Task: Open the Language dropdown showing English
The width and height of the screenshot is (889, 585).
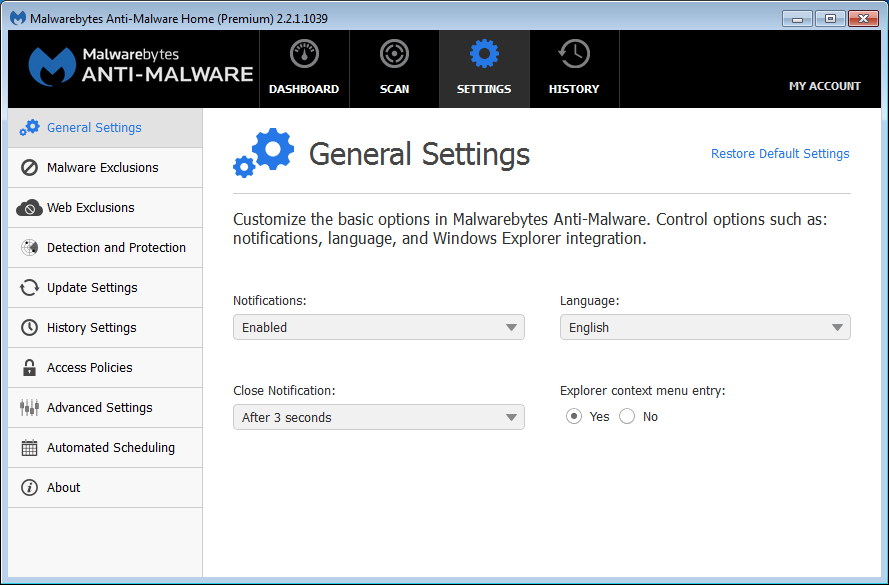Action: coord(705,327)
